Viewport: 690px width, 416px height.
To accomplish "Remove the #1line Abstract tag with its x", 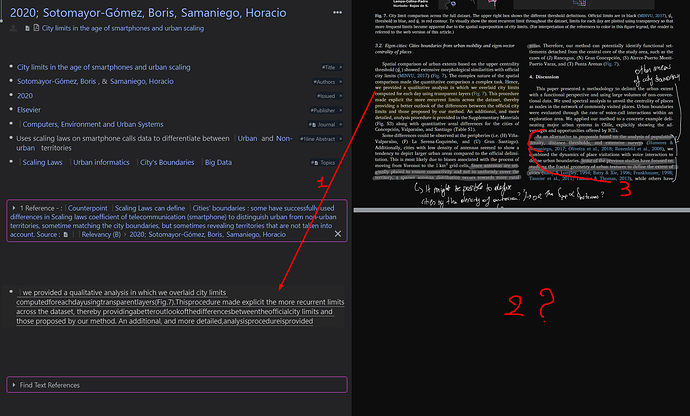I will pos(341,139).
